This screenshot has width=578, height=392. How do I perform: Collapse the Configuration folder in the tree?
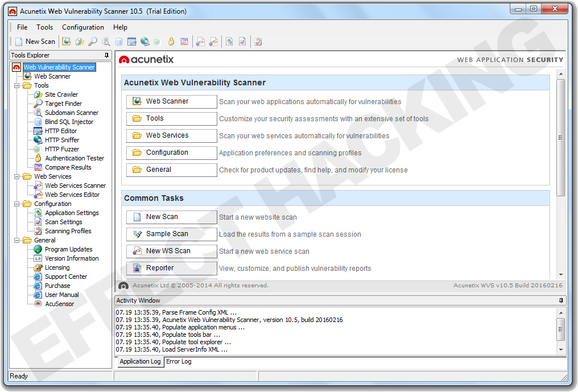16,204
